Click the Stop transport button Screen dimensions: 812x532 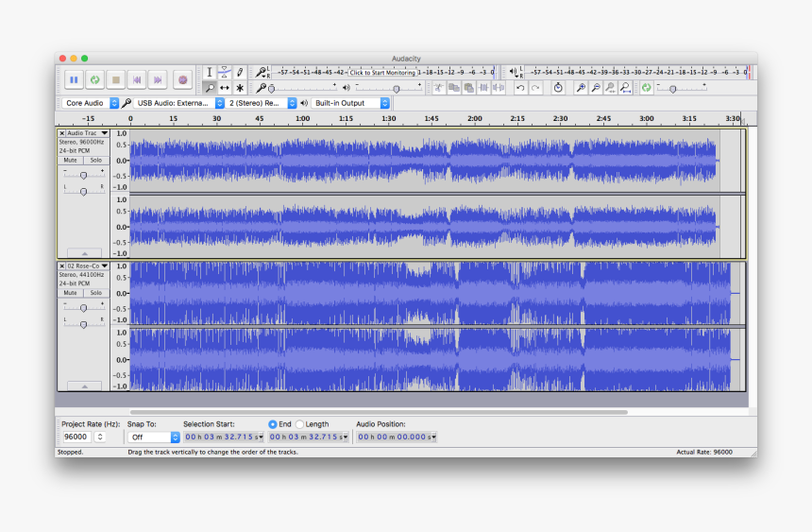click(116, 80)
